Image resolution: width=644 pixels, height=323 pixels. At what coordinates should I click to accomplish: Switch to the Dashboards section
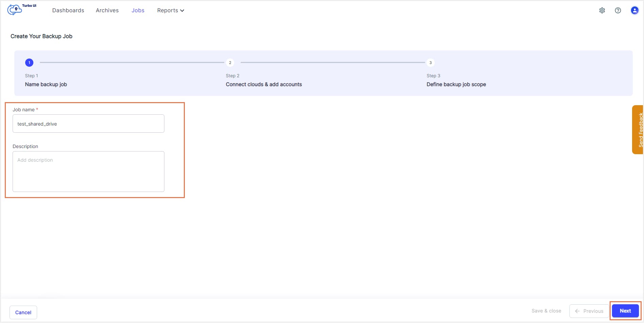(68, 10)
